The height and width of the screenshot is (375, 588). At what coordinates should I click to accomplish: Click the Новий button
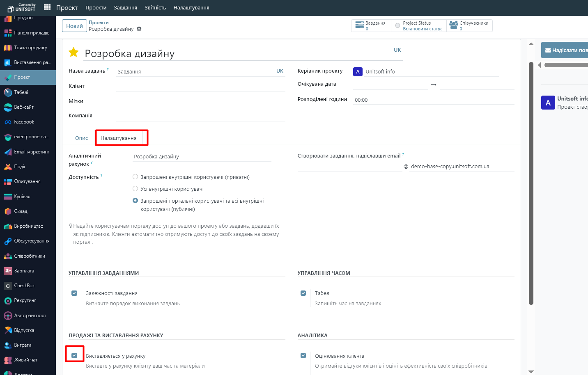pos(74,26)
